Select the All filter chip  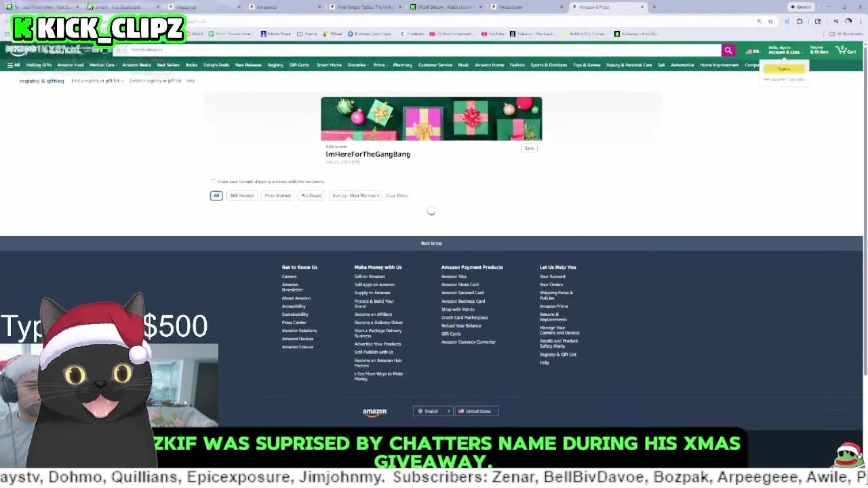tap(216, 195)
